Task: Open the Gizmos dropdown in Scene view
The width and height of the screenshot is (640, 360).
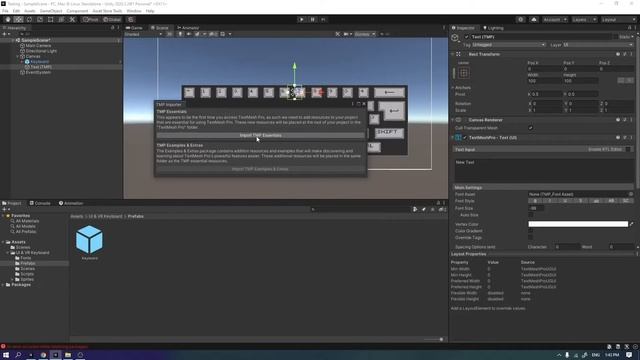Action: [364, 34]
